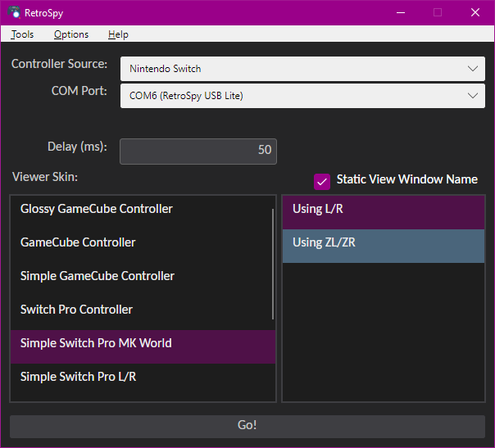Open the Controller Source dropdown
This screenshot has height=448, width=495.
[302, 69]
